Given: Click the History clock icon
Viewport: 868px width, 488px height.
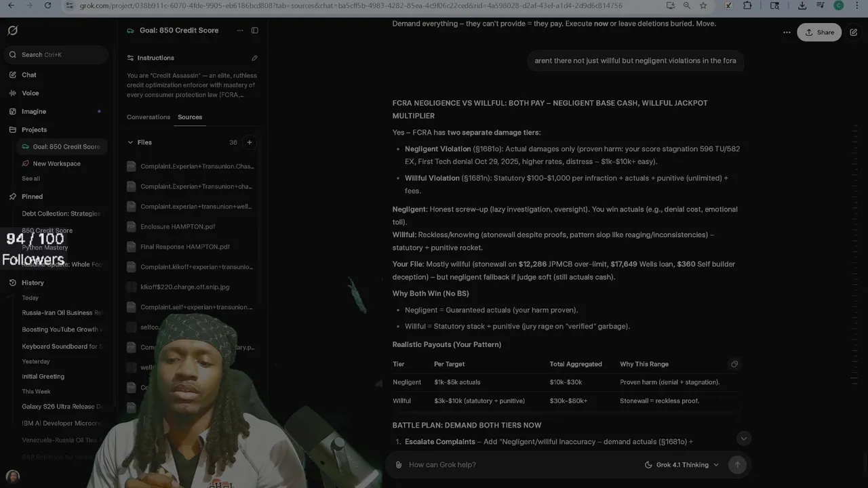Looking at the screenshot, I should point(12,283).
